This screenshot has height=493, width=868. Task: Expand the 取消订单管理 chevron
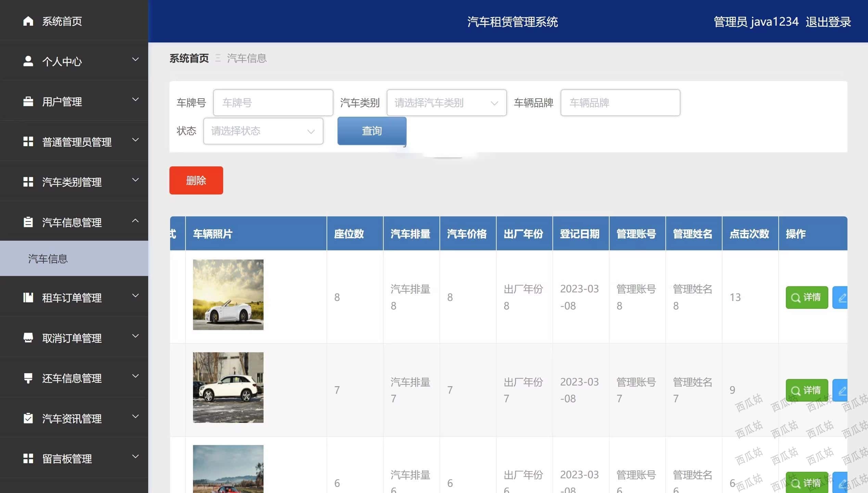point(136,336)
